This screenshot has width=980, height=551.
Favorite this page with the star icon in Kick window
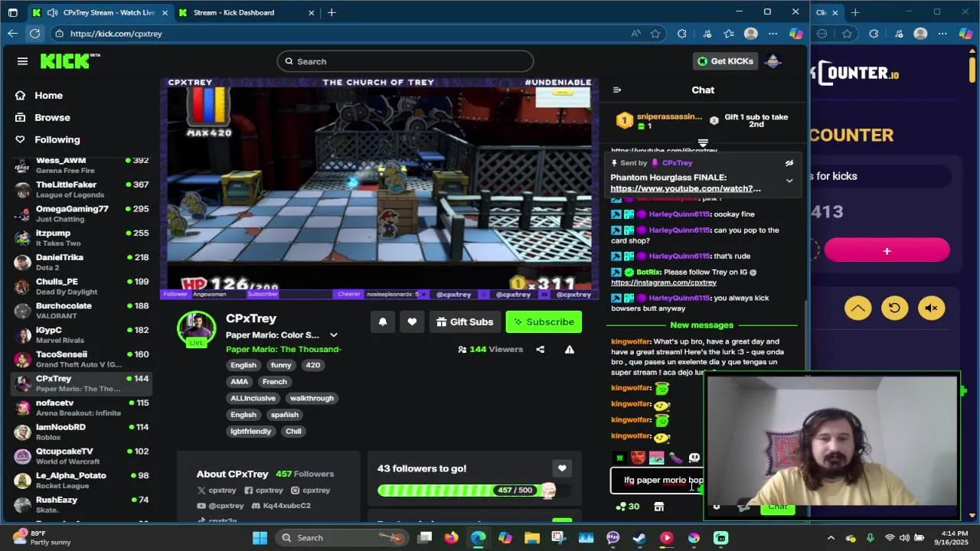pos(655,34)
